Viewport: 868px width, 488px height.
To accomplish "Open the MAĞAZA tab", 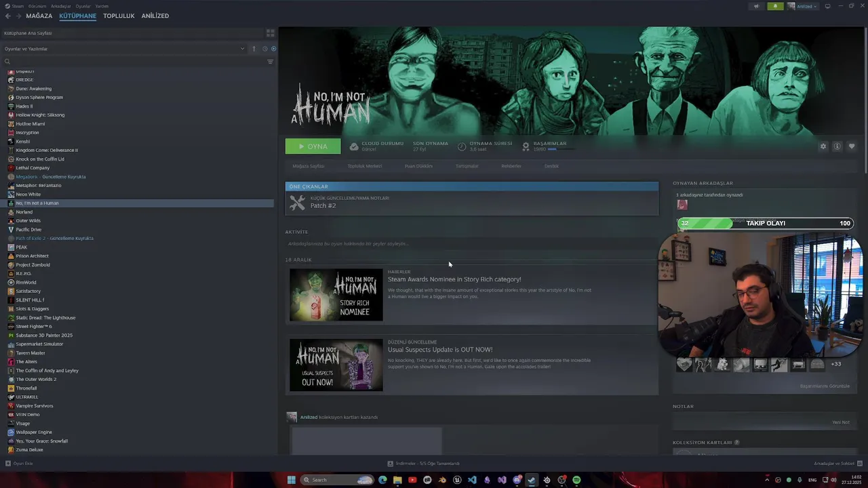I will coord(39,16).
